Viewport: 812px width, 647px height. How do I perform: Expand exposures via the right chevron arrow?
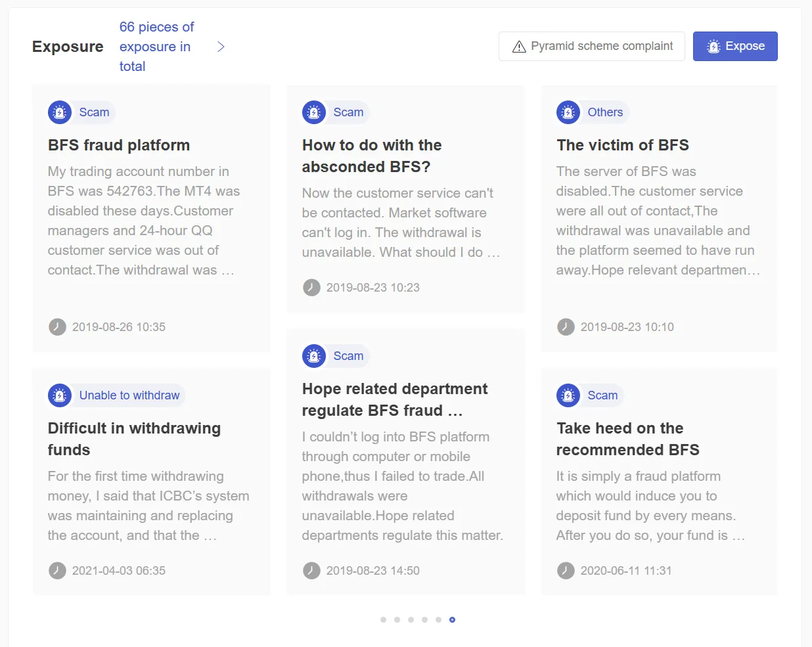pyautogui.click(x=221, y=47)
